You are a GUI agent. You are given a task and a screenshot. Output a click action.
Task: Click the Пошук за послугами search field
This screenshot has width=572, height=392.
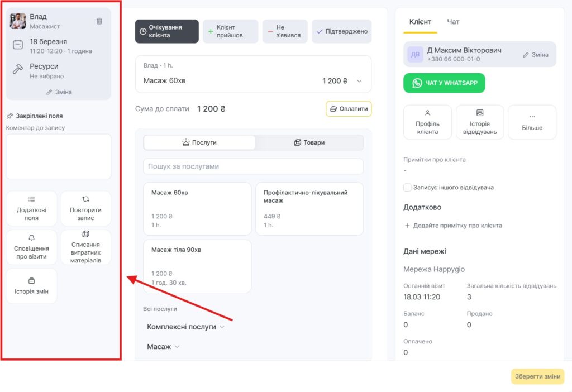[253, 166]
